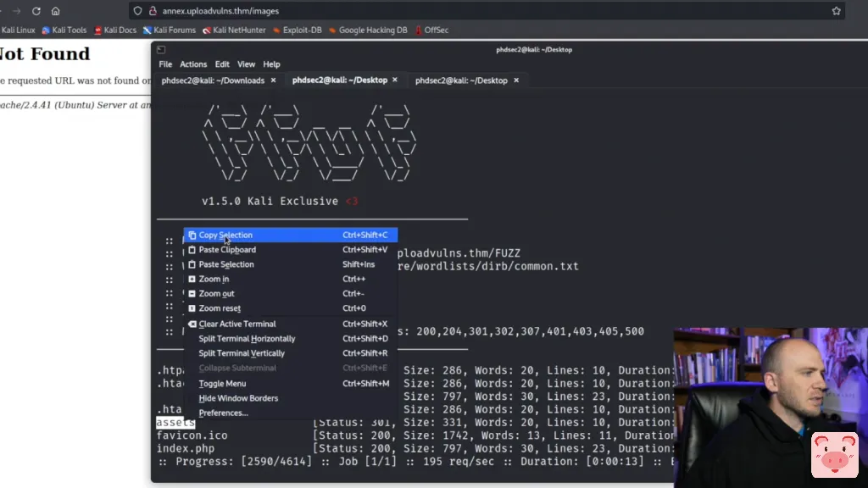Click the terminal window icon in title bar
This screenshot has width=868, height=488.
coord(161,49)
